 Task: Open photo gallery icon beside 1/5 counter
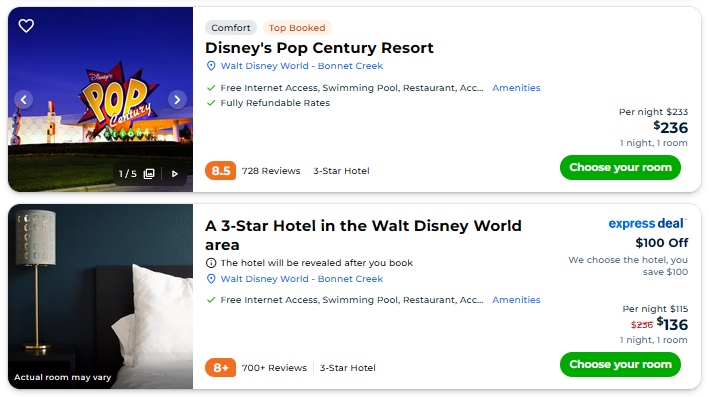(x=149, y=174)
